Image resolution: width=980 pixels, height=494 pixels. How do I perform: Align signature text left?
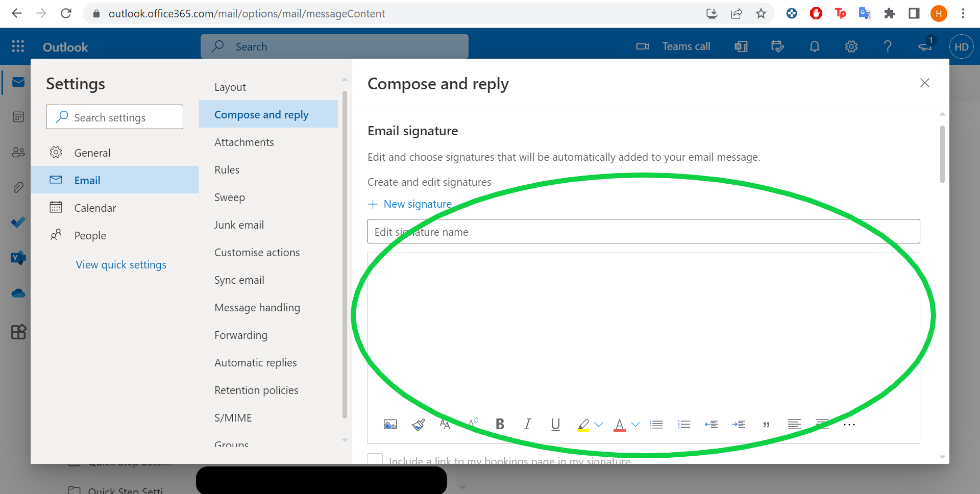point(794,425)
